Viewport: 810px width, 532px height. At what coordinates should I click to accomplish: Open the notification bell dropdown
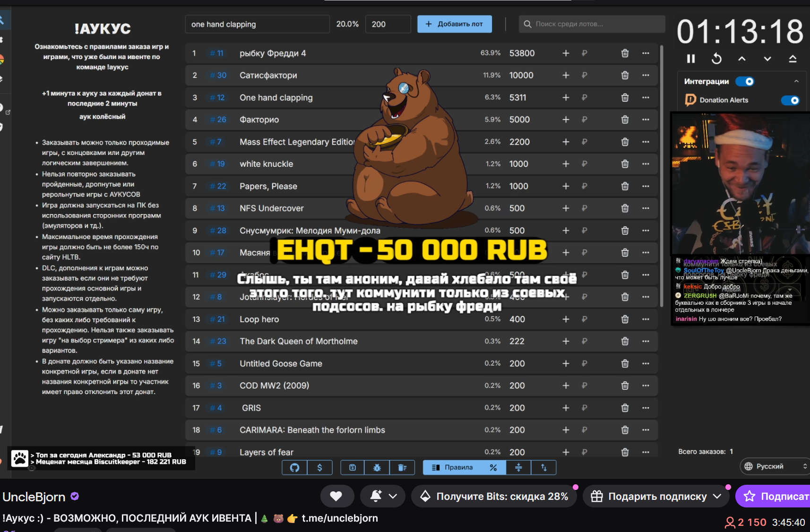tap(383, 496)
